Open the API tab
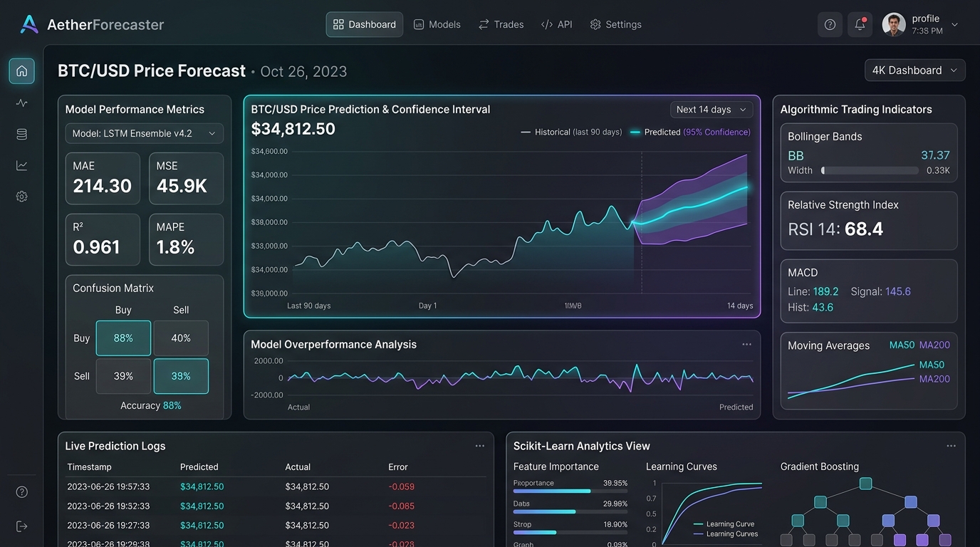This screenshot has width=980, height=547. tap(557, 24)
